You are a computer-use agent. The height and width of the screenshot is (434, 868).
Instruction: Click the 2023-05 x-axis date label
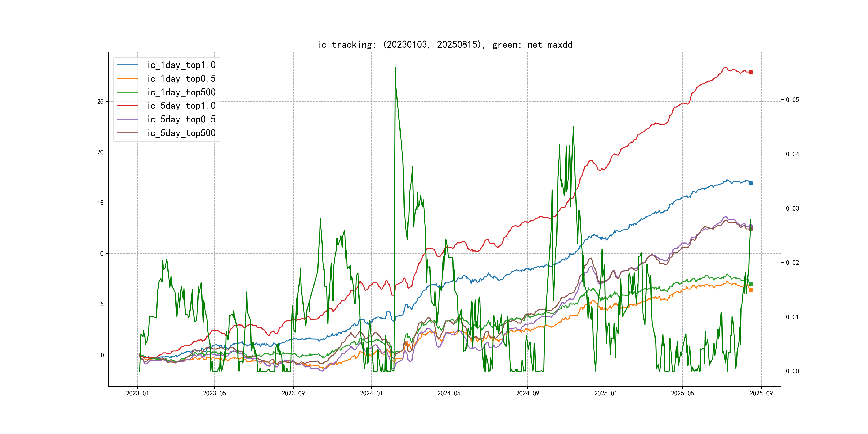pos(214,393)
